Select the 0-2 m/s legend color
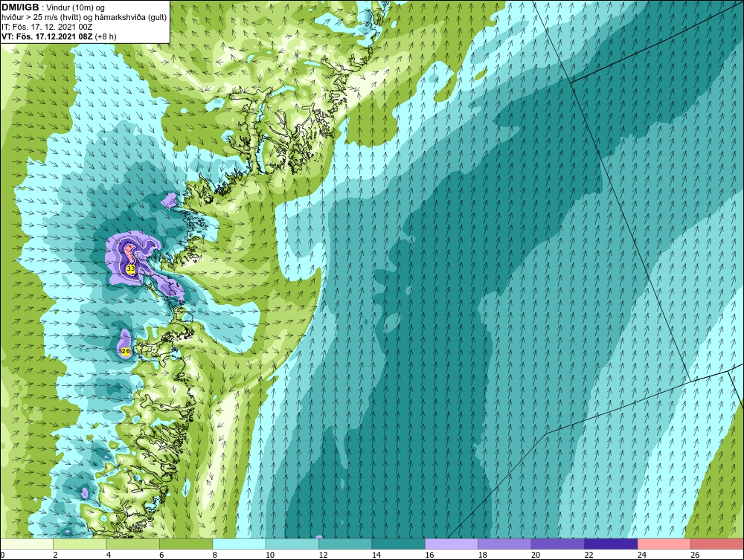This screenshot has width=744, height=560. (27, 544)
